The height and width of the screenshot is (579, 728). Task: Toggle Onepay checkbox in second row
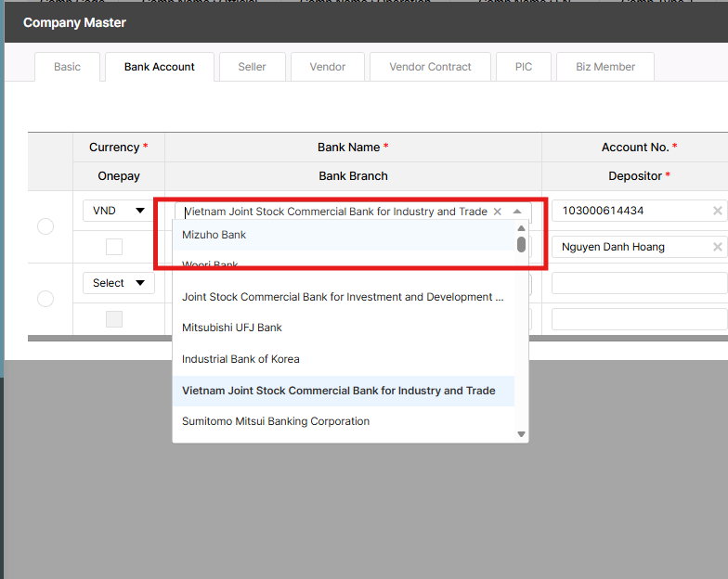coord(113,319)
